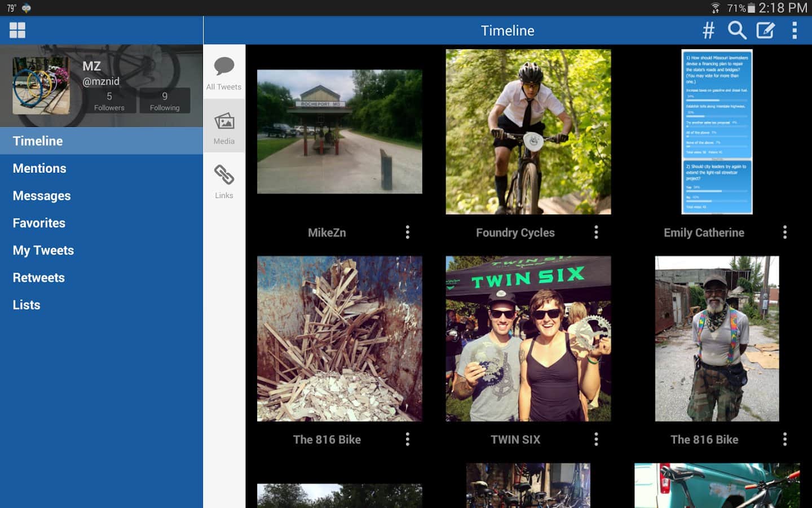Screen dimensions: 812x508
Task: View the 5 Followers count
Action: 109,101
